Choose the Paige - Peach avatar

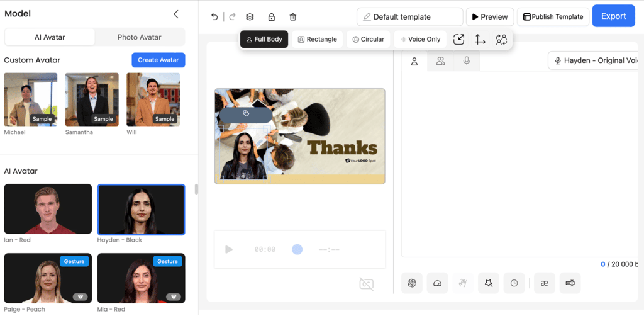click(x=48, y=278)
